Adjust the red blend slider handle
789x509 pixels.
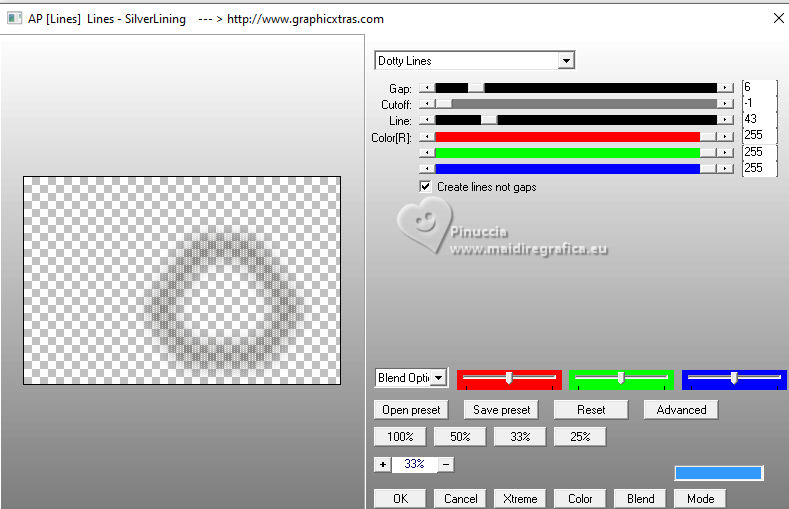(509, 378)
